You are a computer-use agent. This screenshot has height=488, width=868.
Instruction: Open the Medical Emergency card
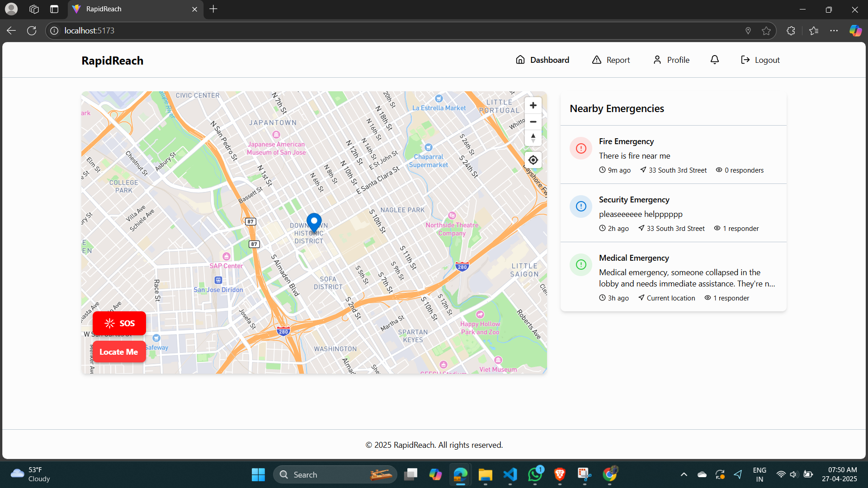(674, 277)
